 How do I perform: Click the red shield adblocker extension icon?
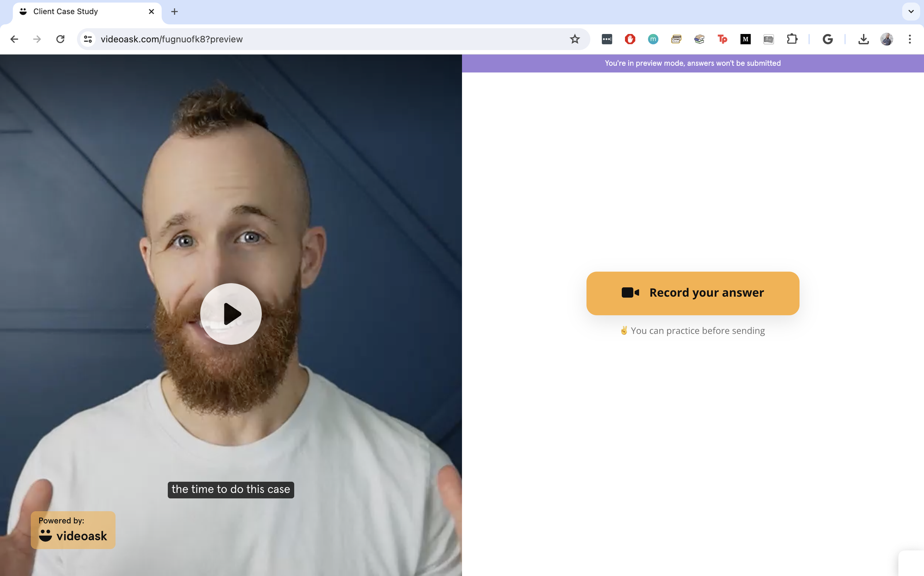pyautogui.click(x=630, y=39)
